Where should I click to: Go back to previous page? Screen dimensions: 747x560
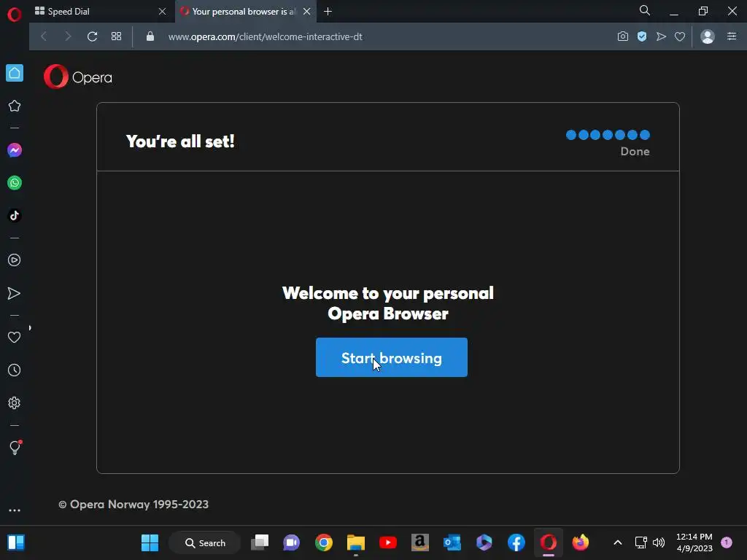[x=44, y=36]
